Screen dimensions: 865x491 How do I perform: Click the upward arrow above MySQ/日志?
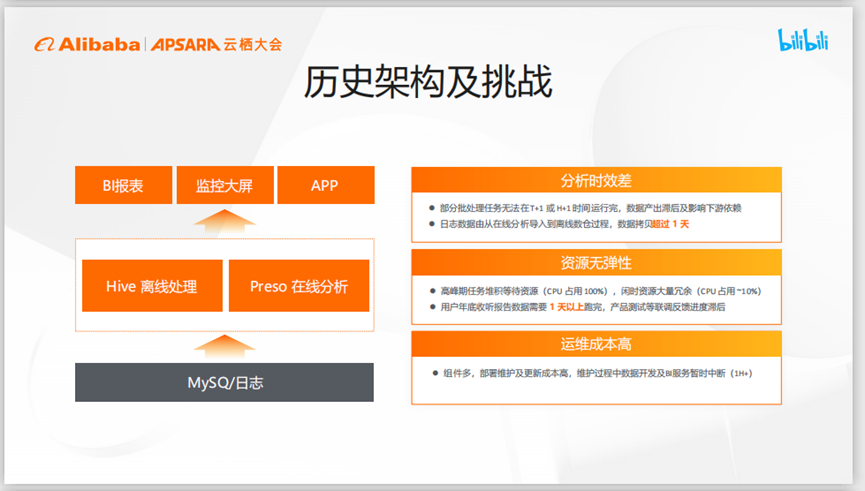tap(225, 347)
